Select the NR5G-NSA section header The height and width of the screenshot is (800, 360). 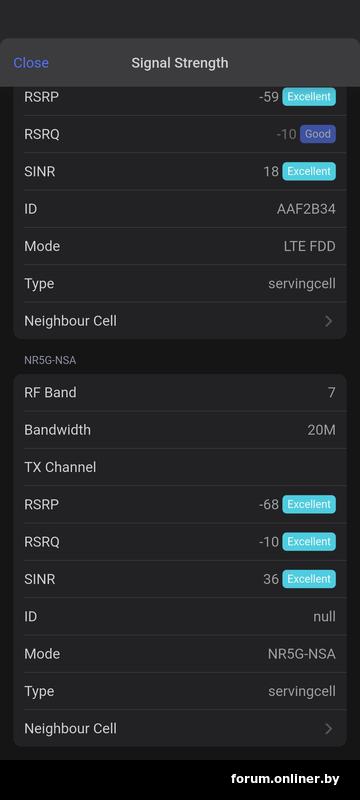pos(50,360)
